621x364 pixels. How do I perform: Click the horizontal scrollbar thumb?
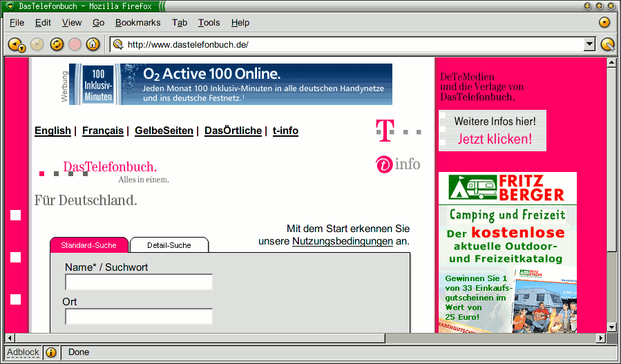click(200, 338)
